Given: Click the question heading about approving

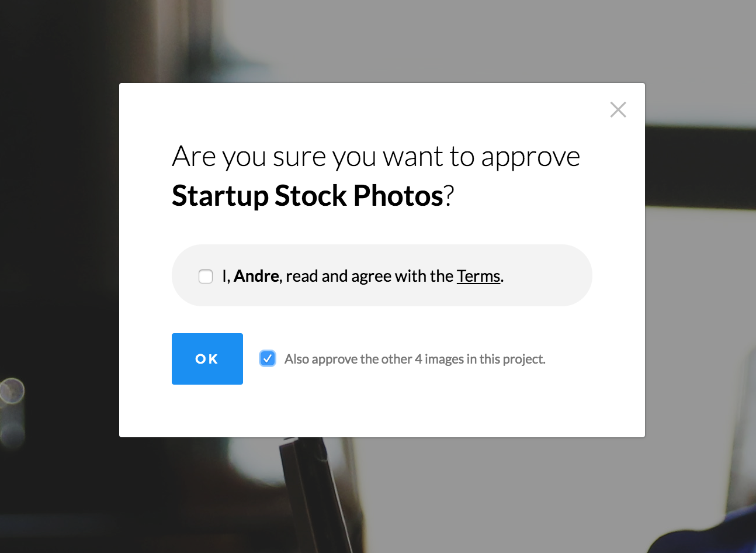Looking at the screenshot, I should click(376, 156).
